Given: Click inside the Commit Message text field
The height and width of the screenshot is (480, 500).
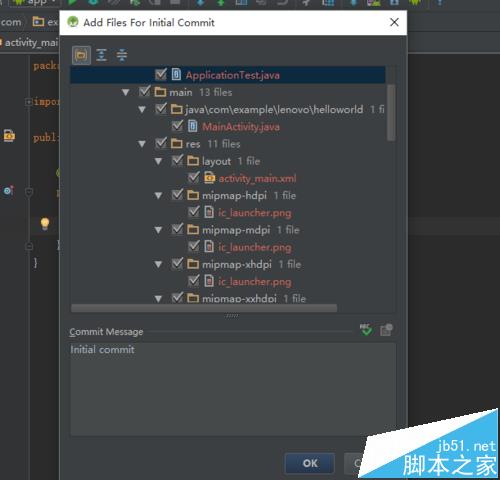Looking at the screenshot, I should tap(233, 389).
